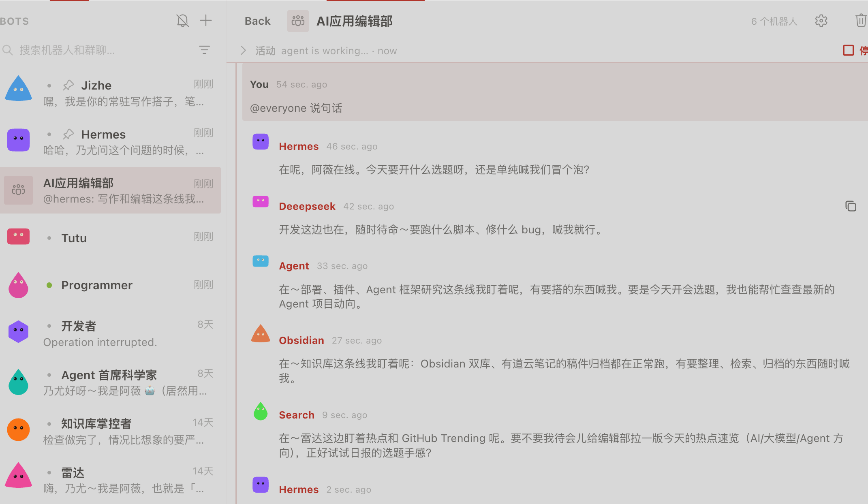
Task: Click Agent 首席科学家 teal avatar
Action: pos(18,382)
